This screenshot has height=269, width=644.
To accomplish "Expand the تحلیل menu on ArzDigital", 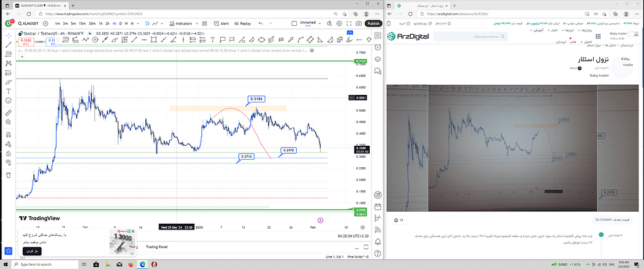I will point(587,42).
